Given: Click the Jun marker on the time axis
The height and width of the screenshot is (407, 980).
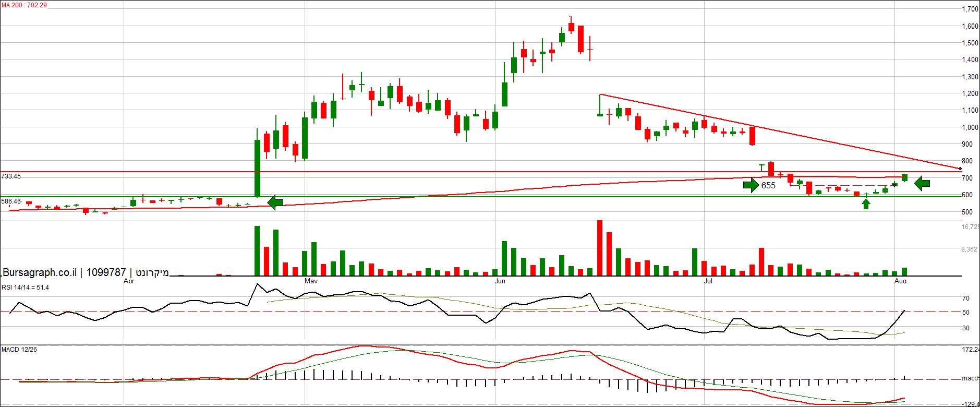Looking at the screenshot, I should 500,281.
